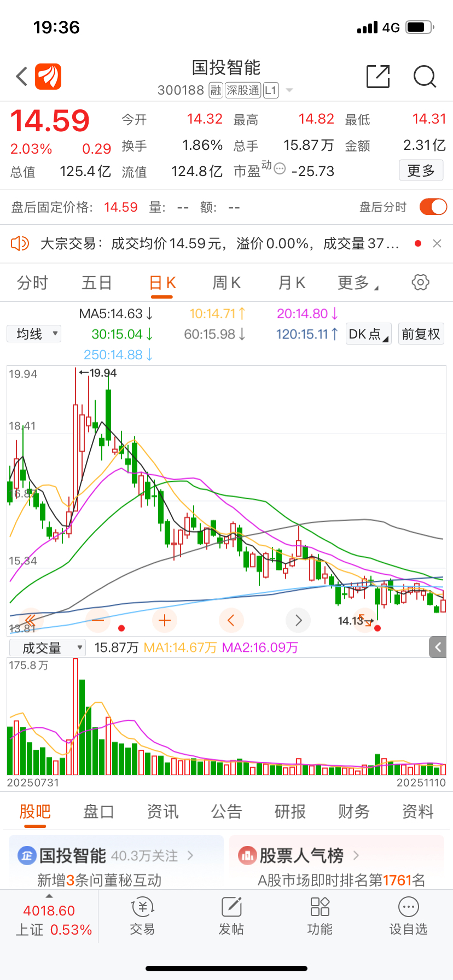Tap the 总值 125.4亿 market cap value
The width and height of the screenshot is (453, 980).
pos(85,172)
